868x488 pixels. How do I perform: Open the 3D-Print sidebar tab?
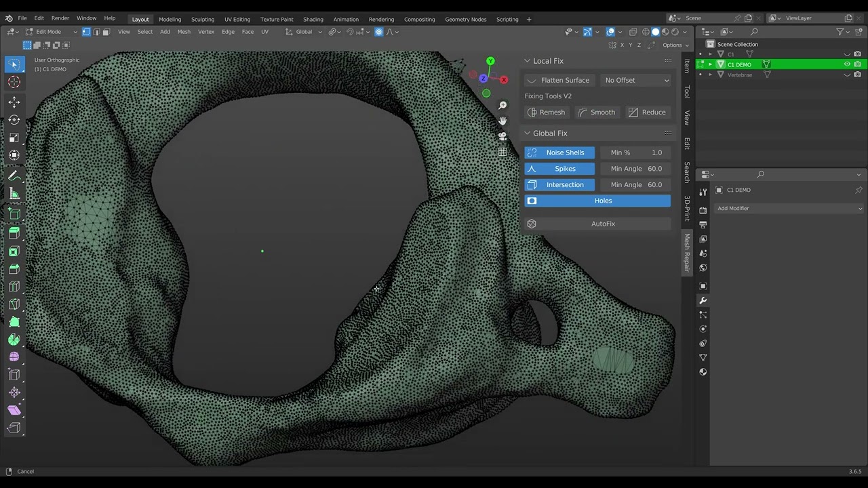(x=687, y=208)
